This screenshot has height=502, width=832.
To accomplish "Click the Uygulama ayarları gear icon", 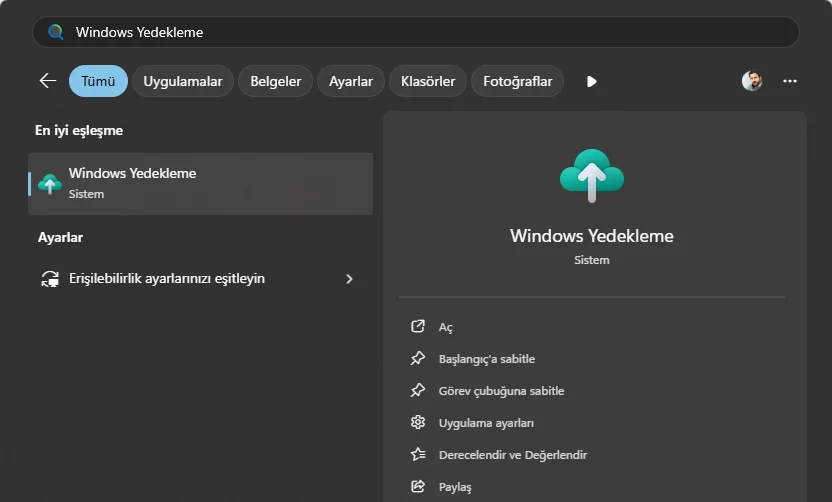I will click(418, 422).
